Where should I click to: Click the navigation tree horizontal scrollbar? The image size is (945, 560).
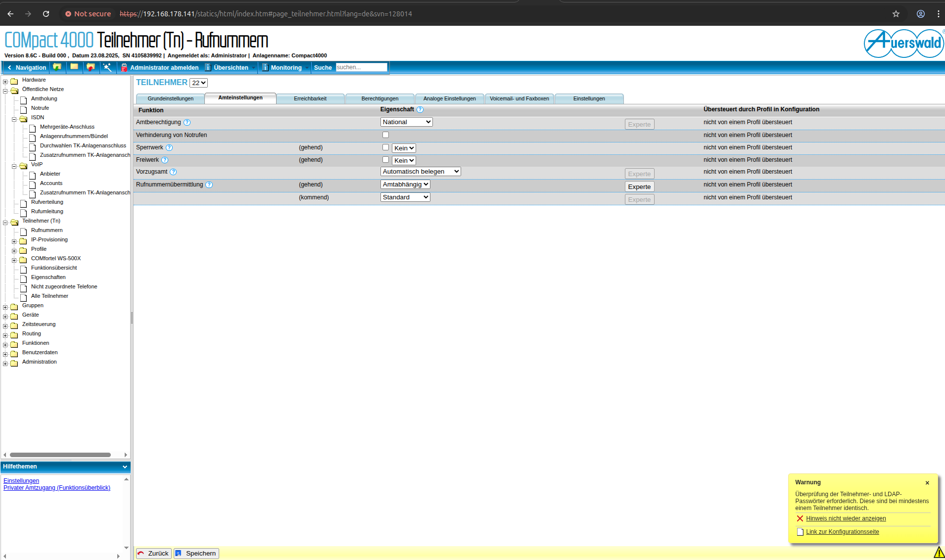[x=60, y=455]
